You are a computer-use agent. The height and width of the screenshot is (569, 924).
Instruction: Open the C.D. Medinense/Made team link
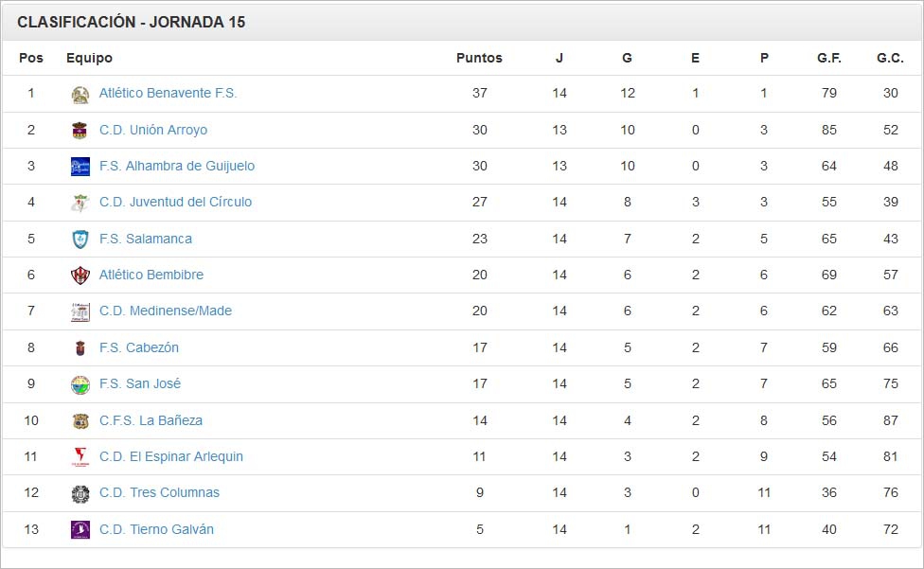168,311
